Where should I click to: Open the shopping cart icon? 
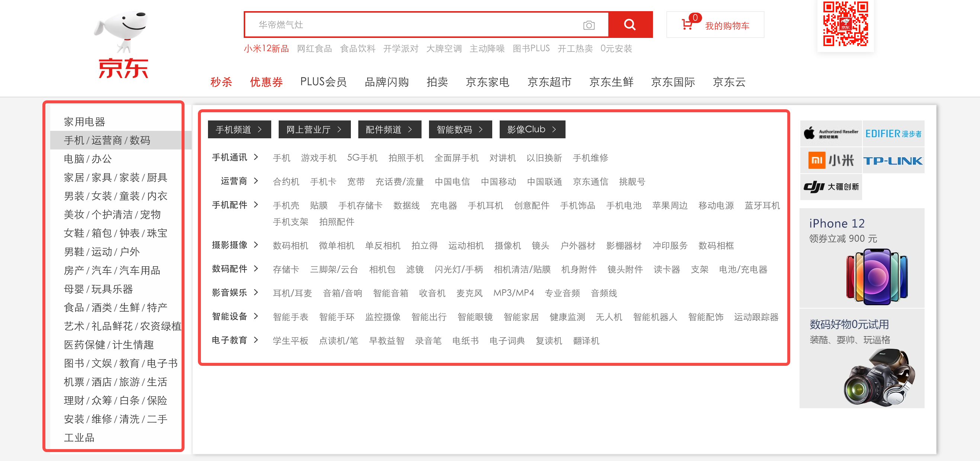point(687,24)
